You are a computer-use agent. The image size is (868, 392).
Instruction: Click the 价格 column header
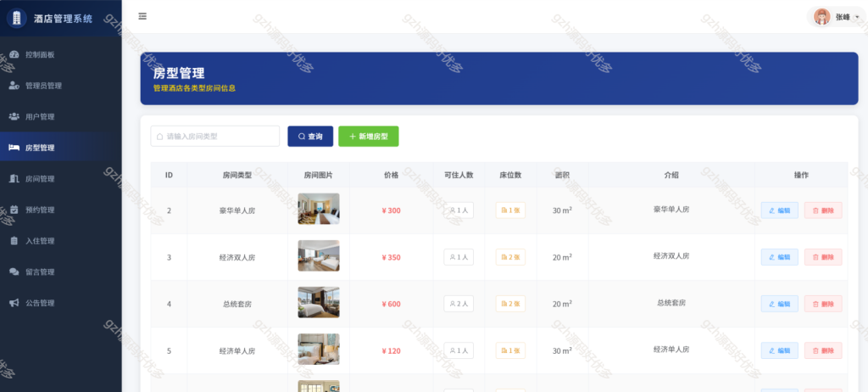(392, 175)
